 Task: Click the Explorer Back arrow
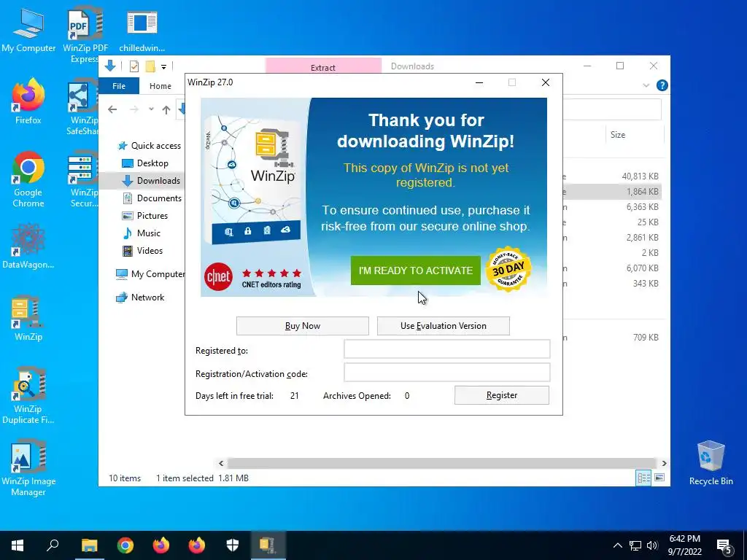(x=112, y=109)
